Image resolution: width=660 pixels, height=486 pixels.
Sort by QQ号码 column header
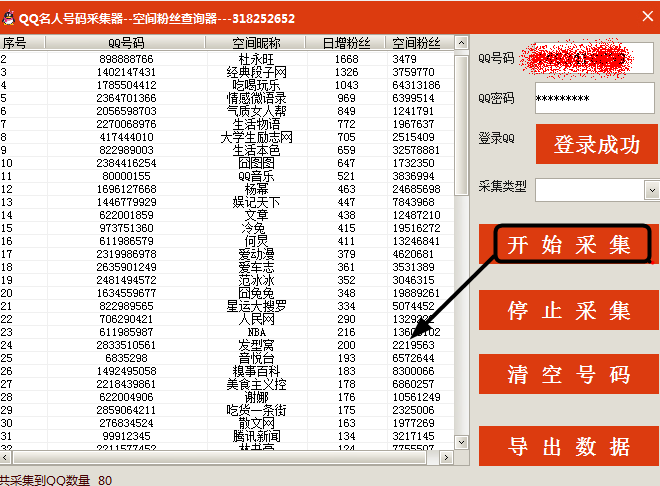coord(125,43)
